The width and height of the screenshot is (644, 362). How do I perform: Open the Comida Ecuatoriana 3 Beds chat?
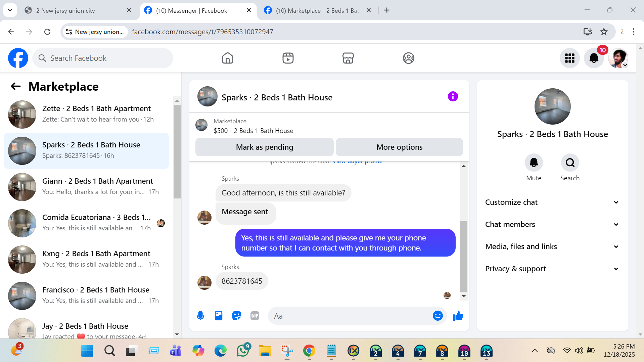[86, 223]
